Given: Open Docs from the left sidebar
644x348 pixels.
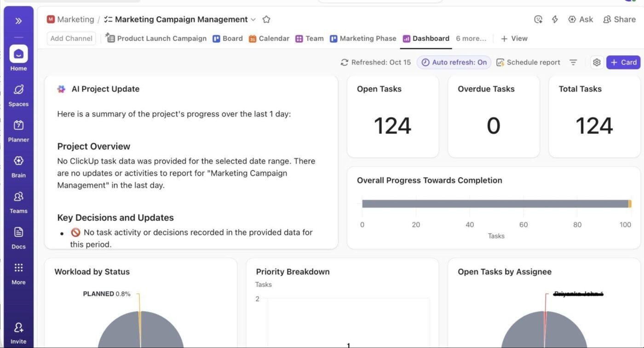Looking at the screenshot, I should coord(18,237).
